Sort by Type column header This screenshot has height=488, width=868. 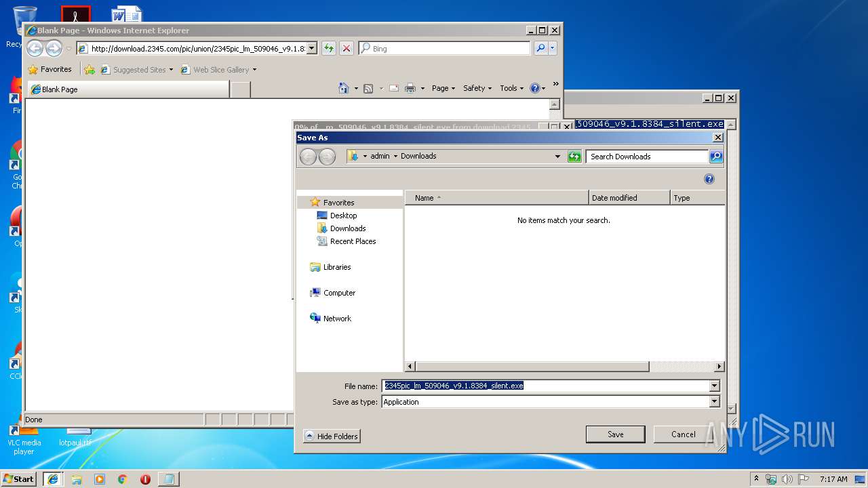coord(697,198)
